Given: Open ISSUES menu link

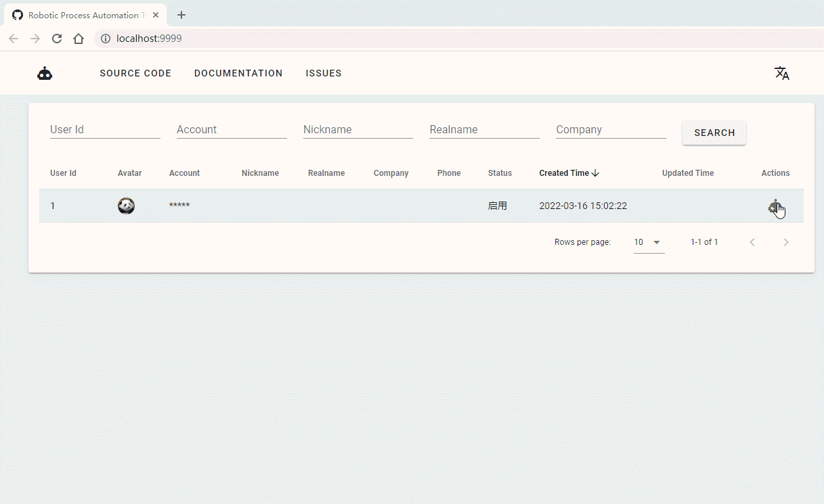Looking at the screenshot, I should (324, 73).
